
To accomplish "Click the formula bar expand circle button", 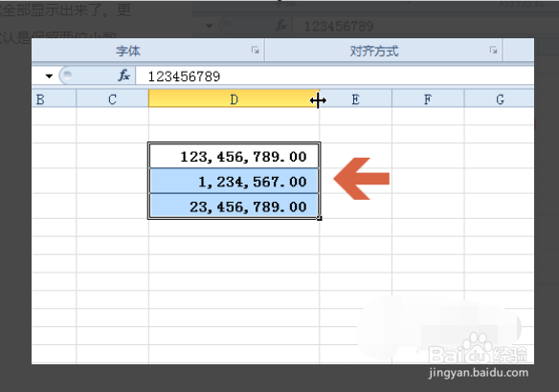I will coord(67,76).
